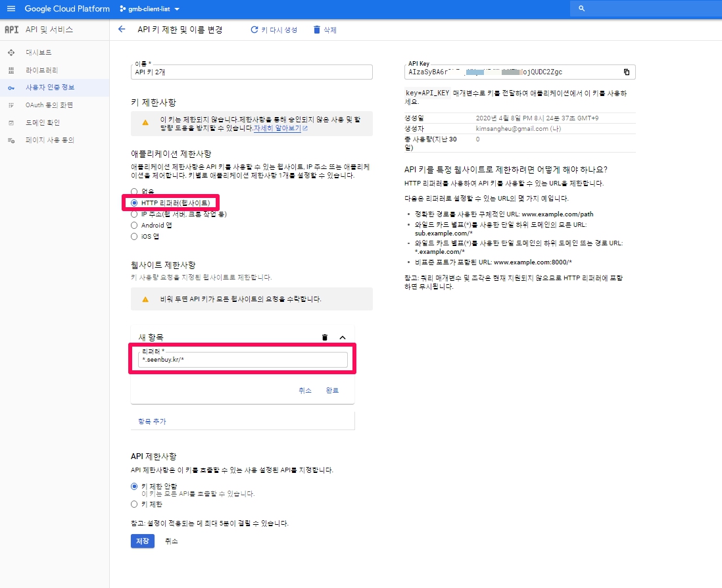Collapse the new item panel chevron

point(342,337)
